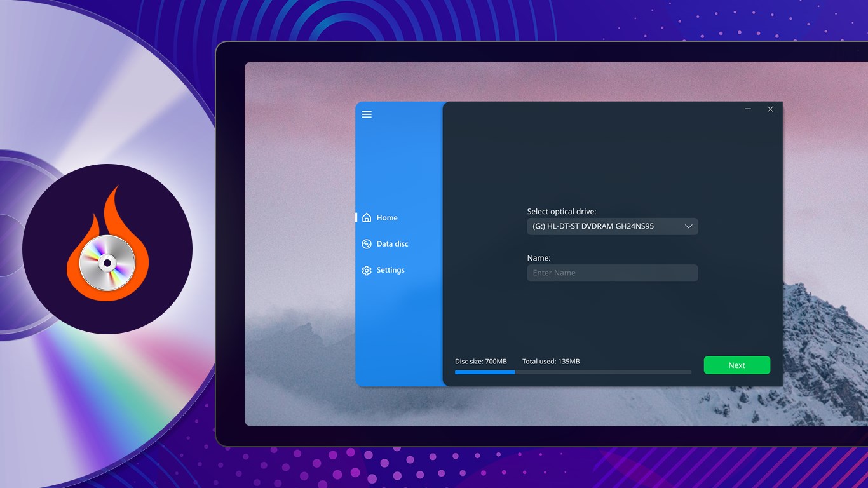Click the 'Total used: 135MB' text
Screen dimensions: 868x488
click(551, 362)
